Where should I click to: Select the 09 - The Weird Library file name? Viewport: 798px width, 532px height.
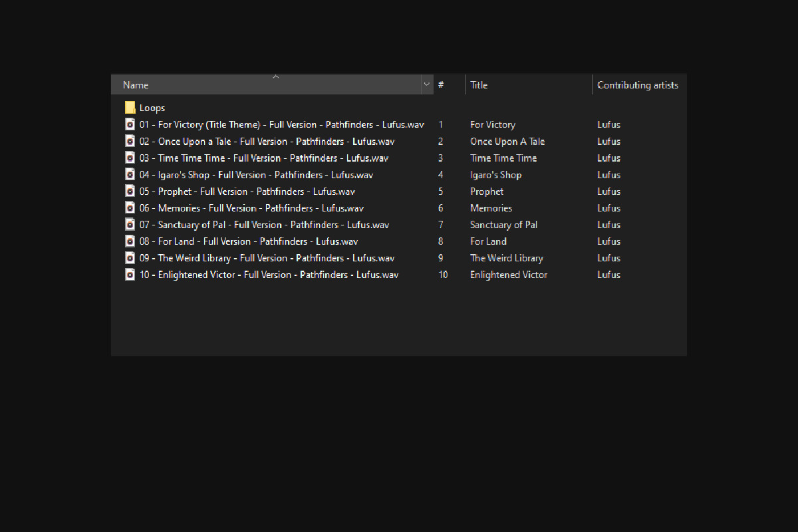tap(267, 258)
